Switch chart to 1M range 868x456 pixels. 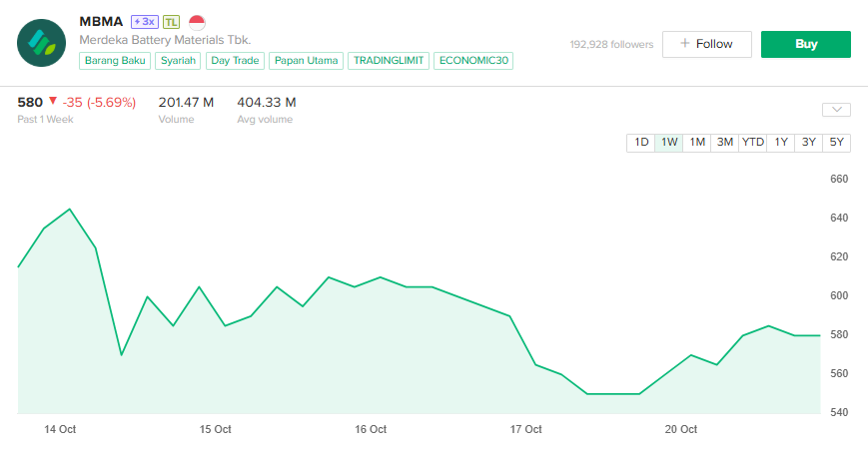pos(696,142)
